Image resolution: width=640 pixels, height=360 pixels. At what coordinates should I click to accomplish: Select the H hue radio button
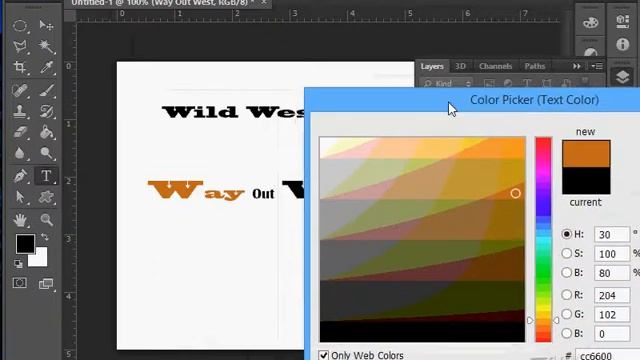coord(566,234)
